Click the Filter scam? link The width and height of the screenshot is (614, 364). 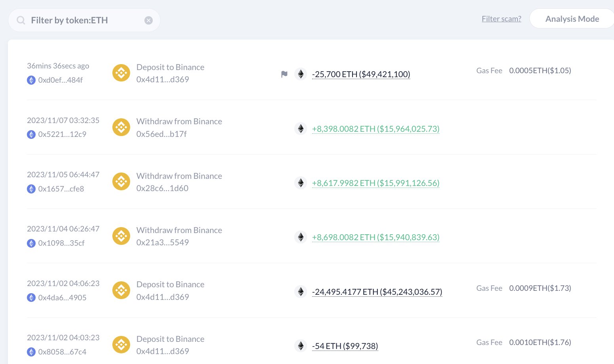click(x=501, y=19)
